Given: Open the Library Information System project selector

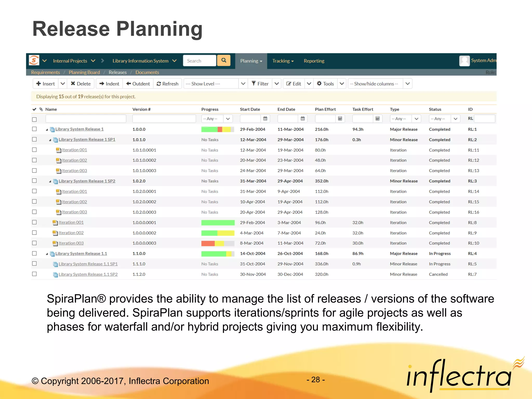Looking at the screenshot, I should 144,61.
